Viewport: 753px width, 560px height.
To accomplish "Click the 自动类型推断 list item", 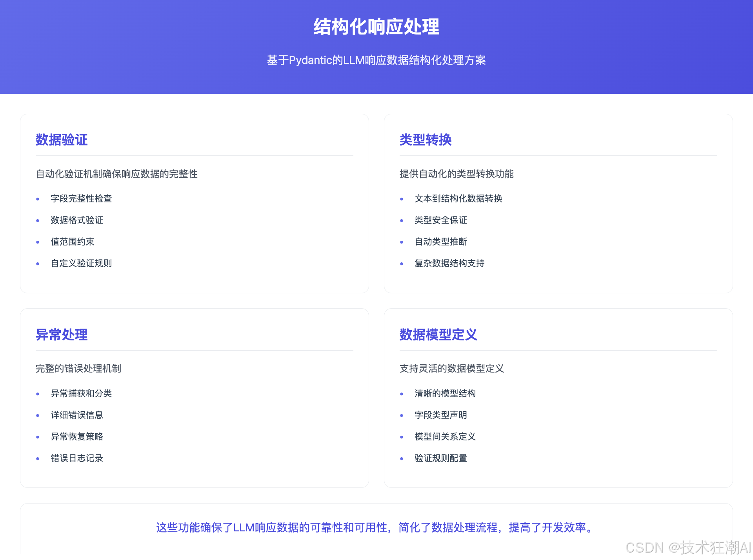I will tap(441, 242).
